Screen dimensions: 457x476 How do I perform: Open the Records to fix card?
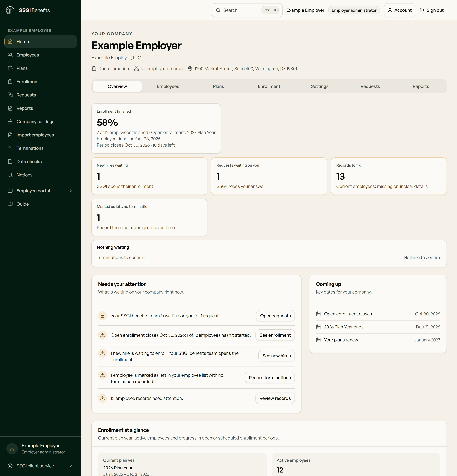[389, 176]
